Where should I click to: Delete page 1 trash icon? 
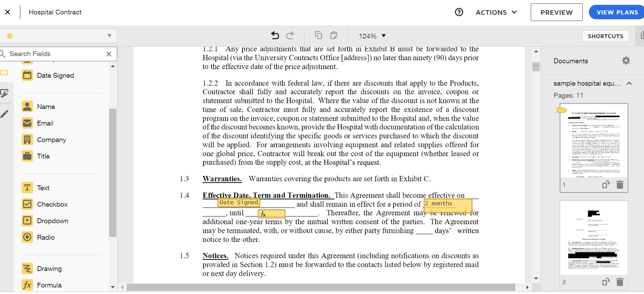click(620, 185)
